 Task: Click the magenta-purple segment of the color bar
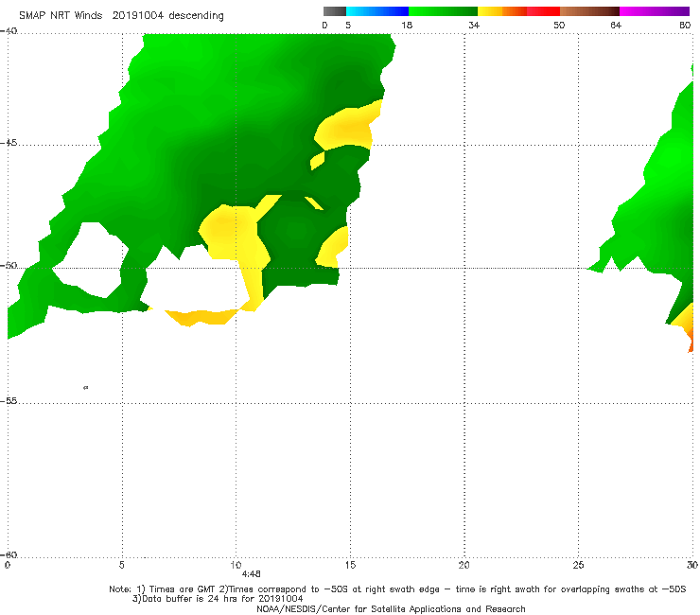coord(655,11)
